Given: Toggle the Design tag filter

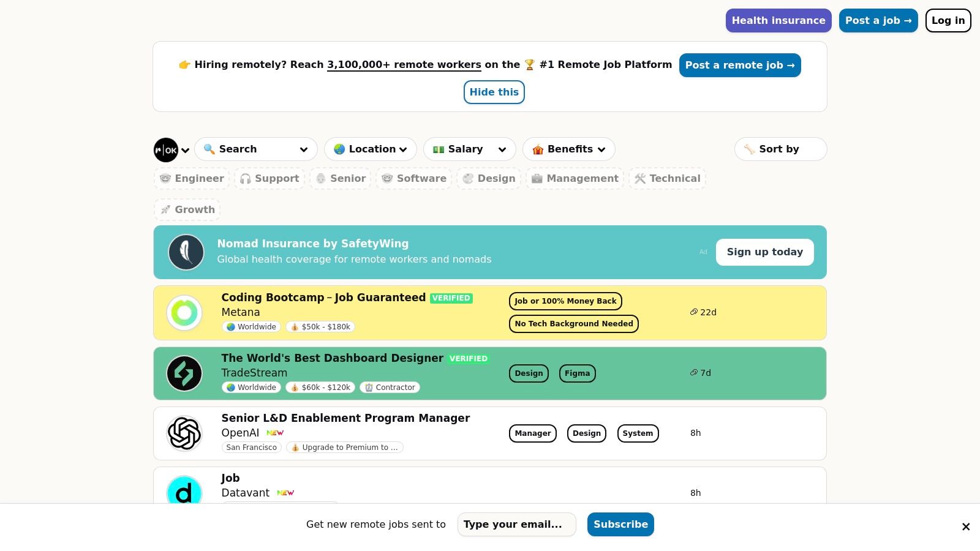Looking at the screenshot, I should click(x=489, y=179).
